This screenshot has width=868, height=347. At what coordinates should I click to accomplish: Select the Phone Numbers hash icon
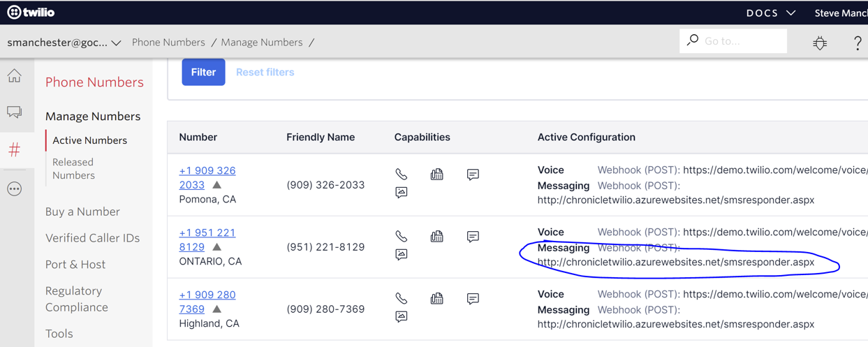pos(15,149)
